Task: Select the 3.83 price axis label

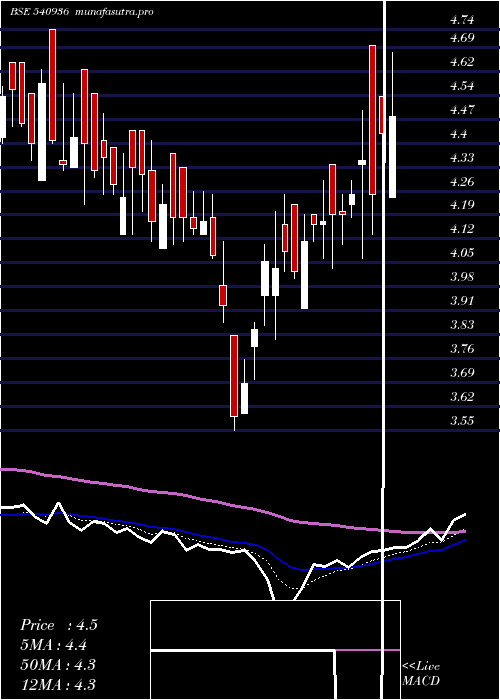Action: 462,325
